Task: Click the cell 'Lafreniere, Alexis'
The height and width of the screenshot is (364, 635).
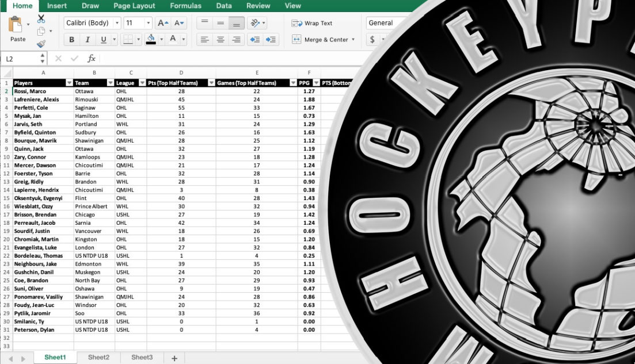Action: [x=43, y=99]
